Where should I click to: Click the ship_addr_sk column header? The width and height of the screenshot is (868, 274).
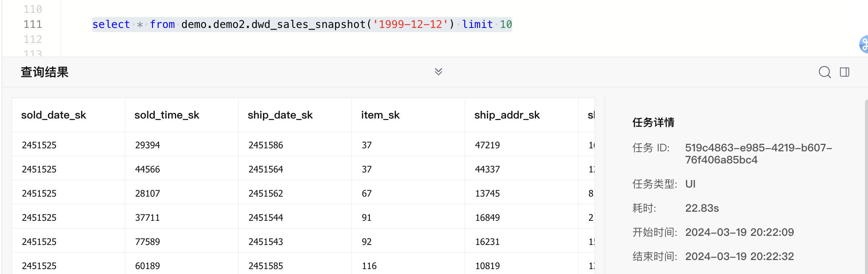[507, 115]
